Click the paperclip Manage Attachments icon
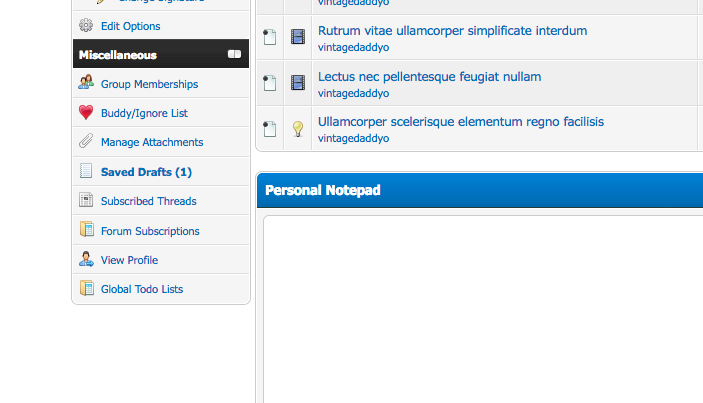Screen dimensions: 703x403 click(x=86, y=142)
